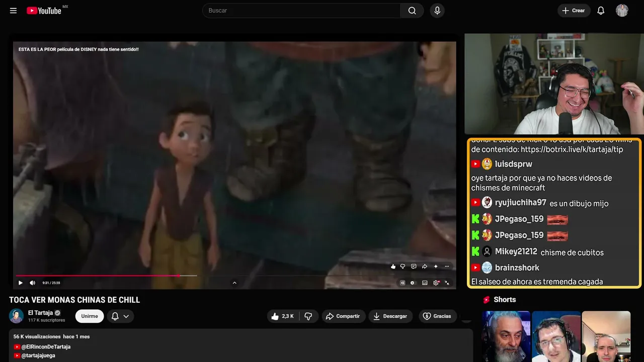Click chat username ryujiuchiha97
The image size is (644, 362).
pos(520,203)
